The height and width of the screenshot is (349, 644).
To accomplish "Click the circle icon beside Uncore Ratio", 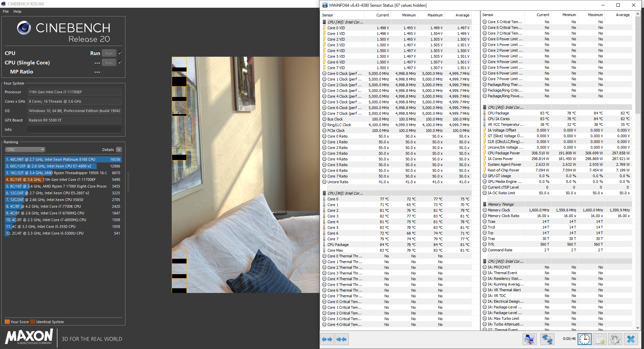I will (x=324, y=182).
